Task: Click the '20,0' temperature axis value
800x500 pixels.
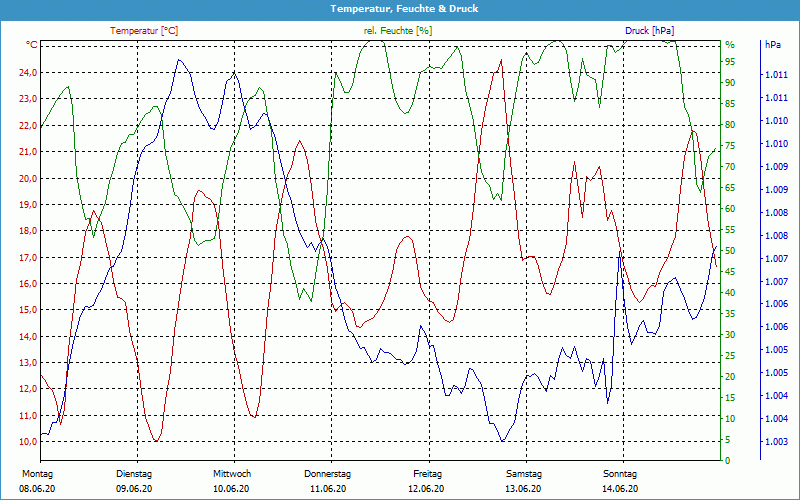Action: (x=28, y=178)
